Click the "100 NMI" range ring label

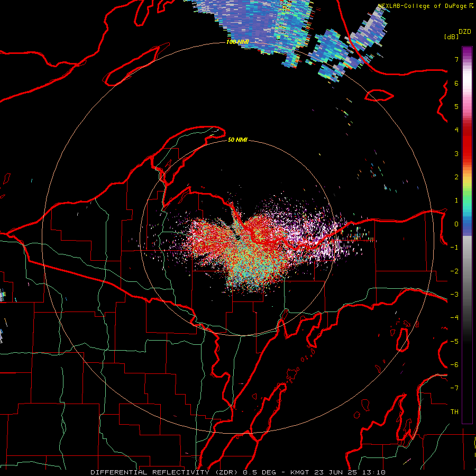pos(237,42)
